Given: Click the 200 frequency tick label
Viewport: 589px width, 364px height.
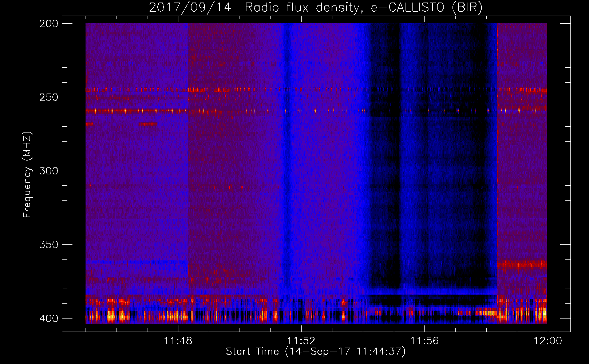Looking at the screenshot, I should pos(49,24).
